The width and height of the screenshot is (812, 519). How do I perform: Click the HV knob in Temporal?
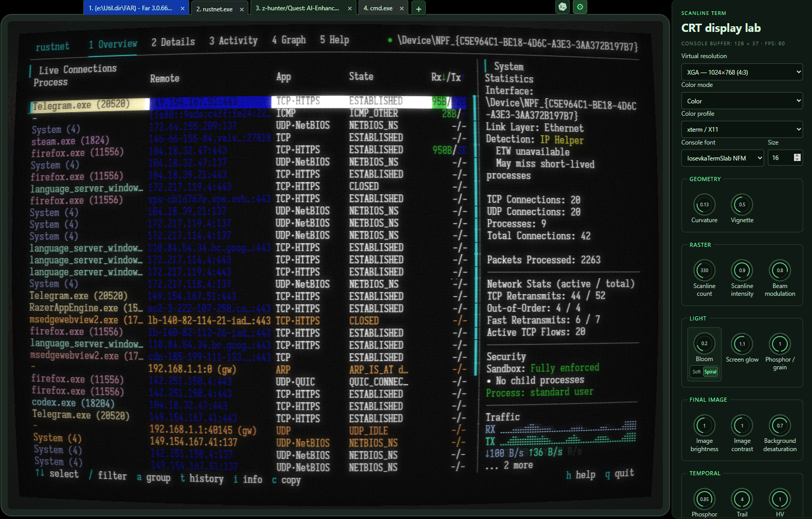coord(780,499)
